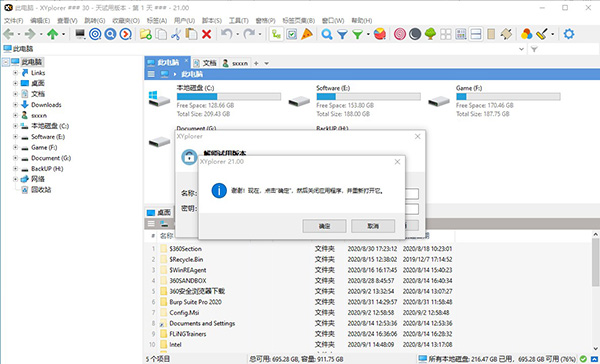Switch to thumbnails grid view icon
This screenshot has height=364, width=600.
pyautogui.click(x=446, y=34)
